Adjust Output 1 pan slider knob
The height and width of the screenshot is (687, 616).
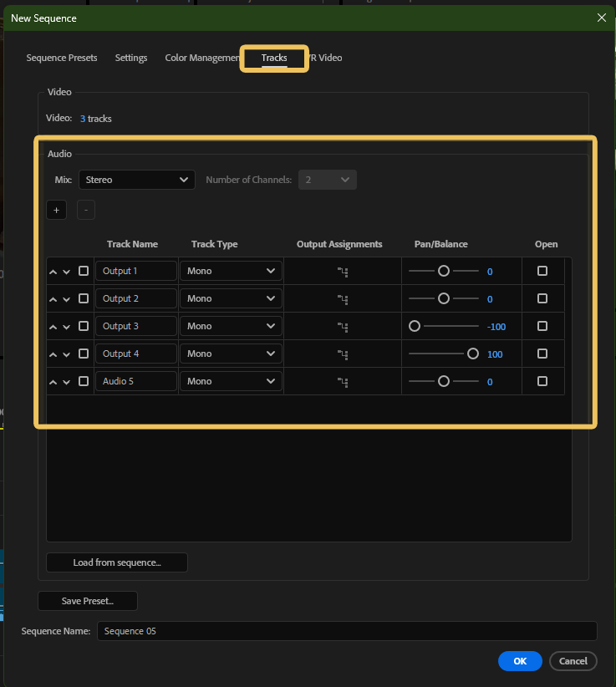[444, 271]
